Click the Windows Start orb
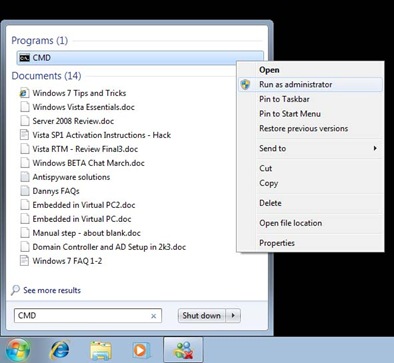 [17, 350]
